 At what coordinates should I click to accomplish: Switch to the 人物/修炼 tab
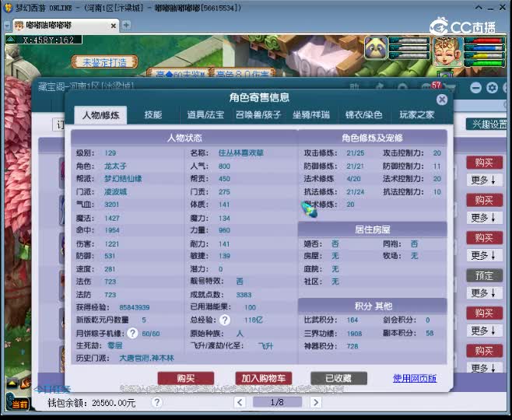pyautogui.click(x=100, y=115)
